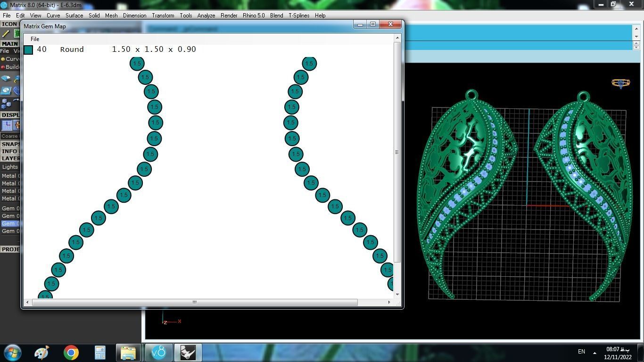The image size is (644, 362).
Task: Open the Transform menu
Action: [163, 16]
